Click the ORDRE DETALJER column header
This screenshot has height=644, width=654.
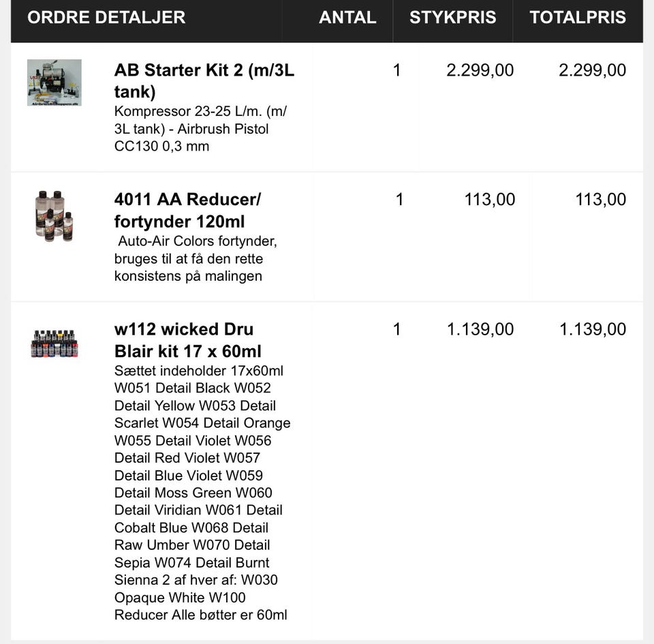click(106, 18)
